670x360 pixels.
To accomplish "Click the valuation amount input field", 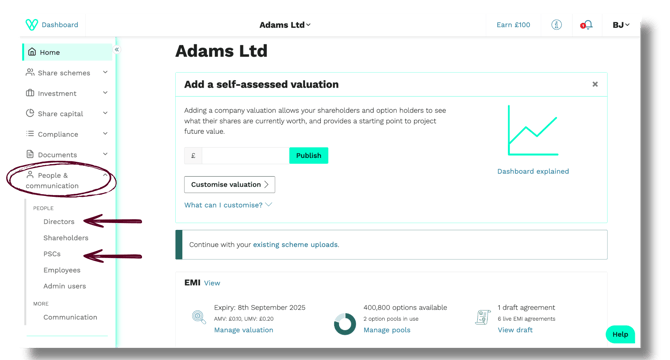I will 245,155.
